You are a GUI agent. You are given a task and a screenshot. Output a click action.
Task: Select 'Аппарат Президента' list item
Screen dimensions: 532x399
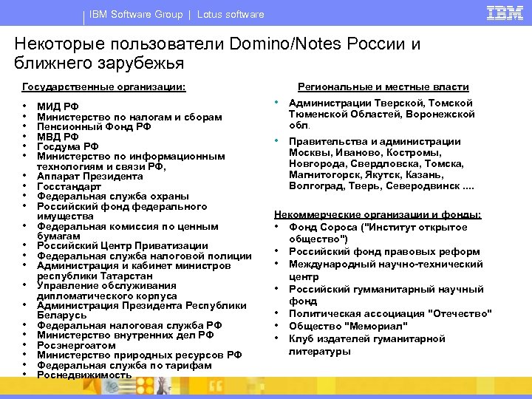[90, 177]
